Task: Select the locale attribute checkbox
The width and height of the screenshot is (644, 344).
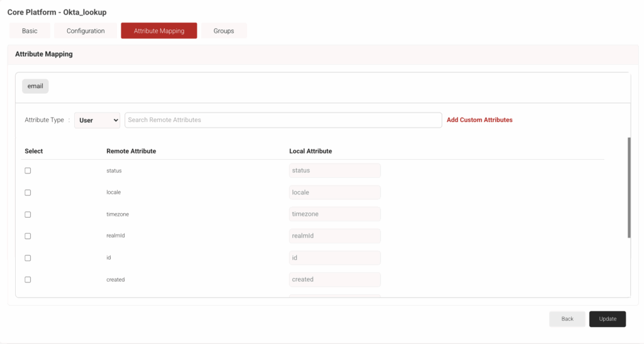Action: 28,192
